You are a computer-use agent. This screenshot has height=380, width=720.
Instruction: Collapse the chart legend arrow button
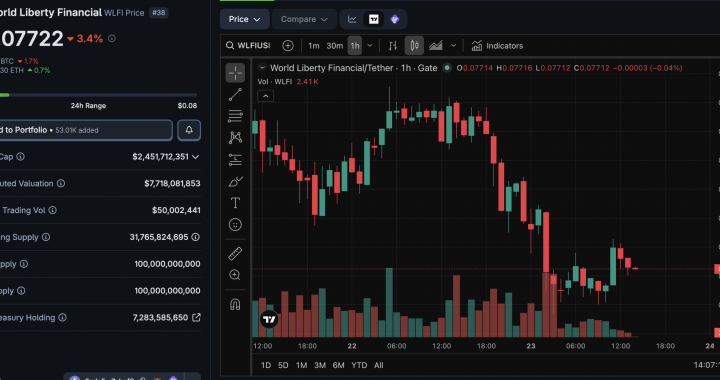click(x=266, y=96)
